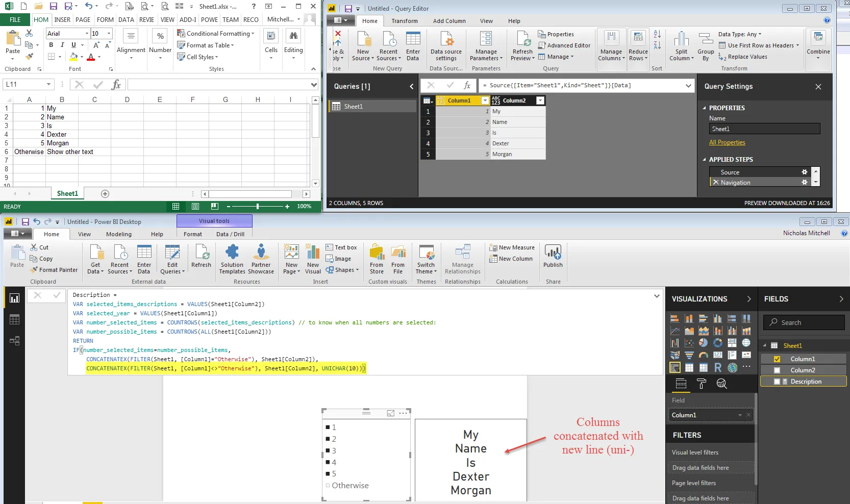Toggle slicer item 5
The image size is (850, 504).
pos(328,474)
